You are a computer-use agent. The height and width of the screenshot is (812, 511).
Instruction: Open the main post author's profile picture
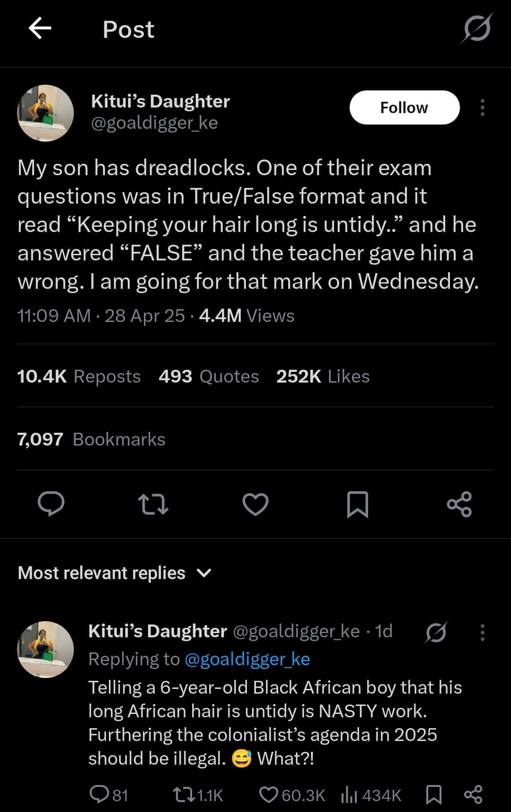[45, 113]
